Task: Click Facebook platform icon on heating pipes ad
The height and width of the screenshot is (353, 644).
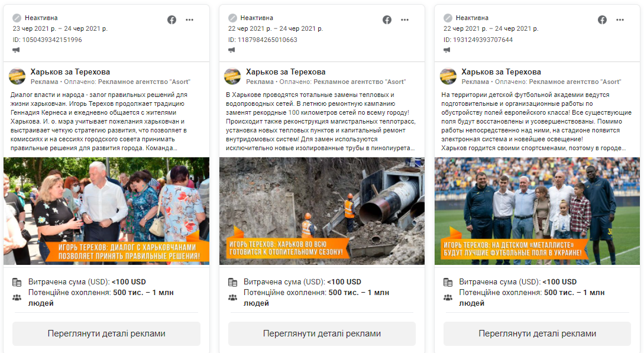Action: [387, 20]
